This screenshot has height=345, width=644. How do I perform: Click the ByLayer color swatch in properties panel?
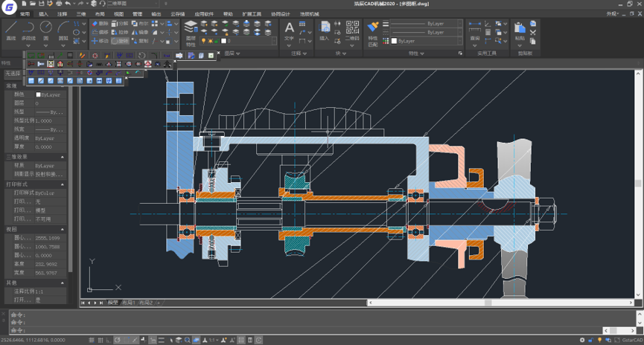click(x=39, y=95)
